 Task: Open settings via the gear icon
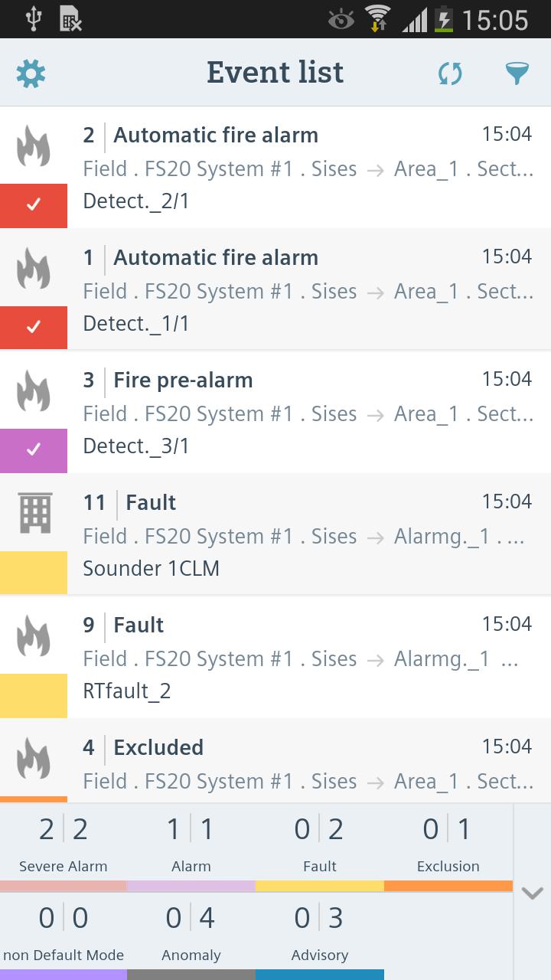click(x=31, y=73)
